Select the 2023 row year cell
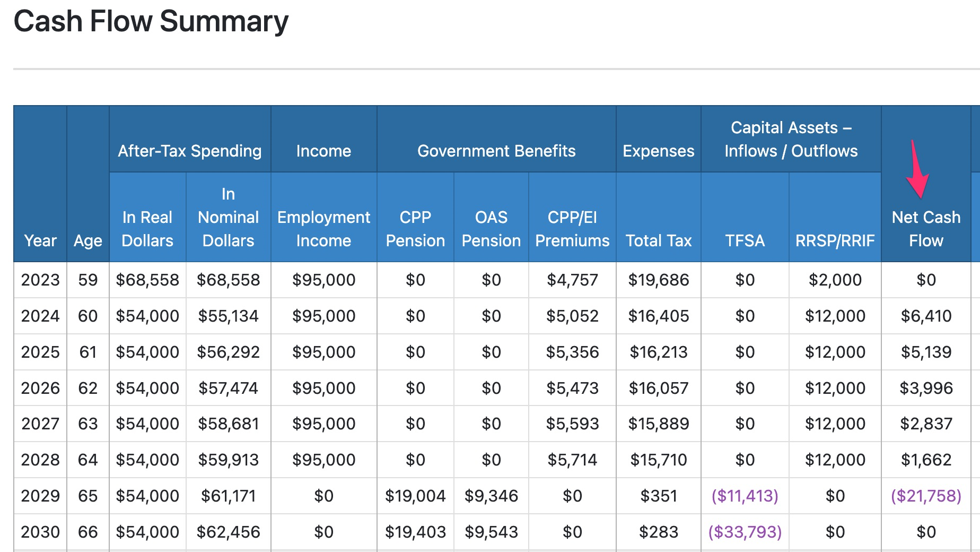Viewport: 980px width, 552px height. tap(40, 280)
